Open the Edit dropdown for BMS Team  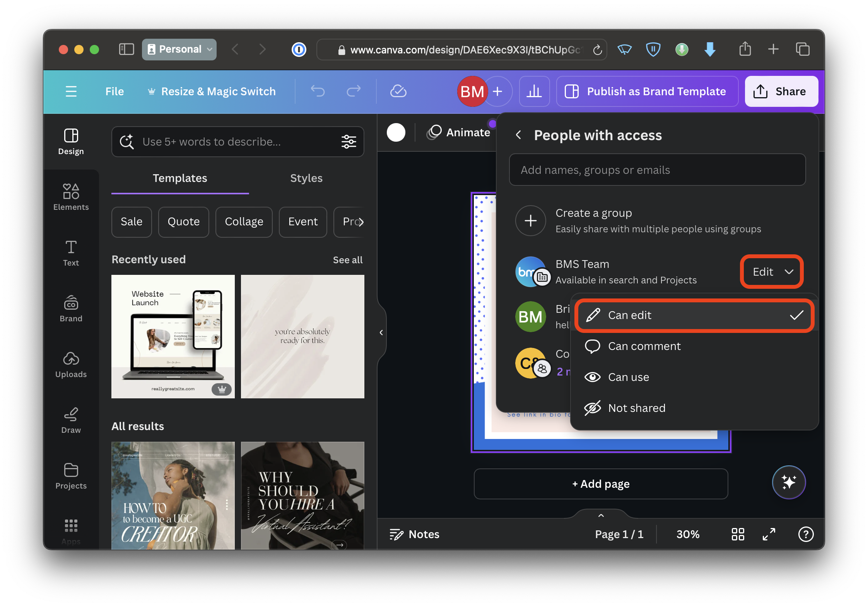771,272
